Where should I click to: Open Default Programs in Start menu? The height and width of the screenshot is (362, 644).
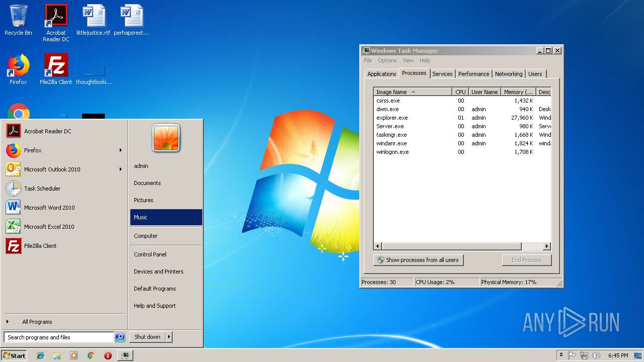click(166, 289)
